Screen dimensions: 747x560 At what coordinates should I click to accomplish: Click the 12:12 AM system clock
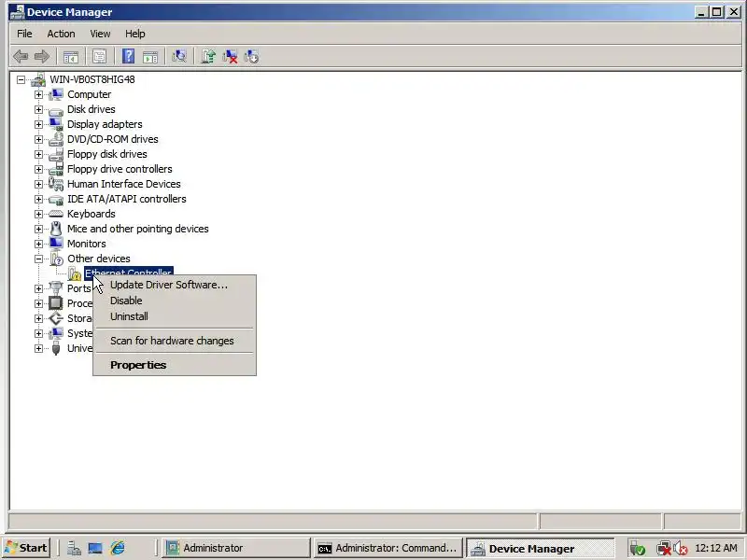(x=716, y=548)
